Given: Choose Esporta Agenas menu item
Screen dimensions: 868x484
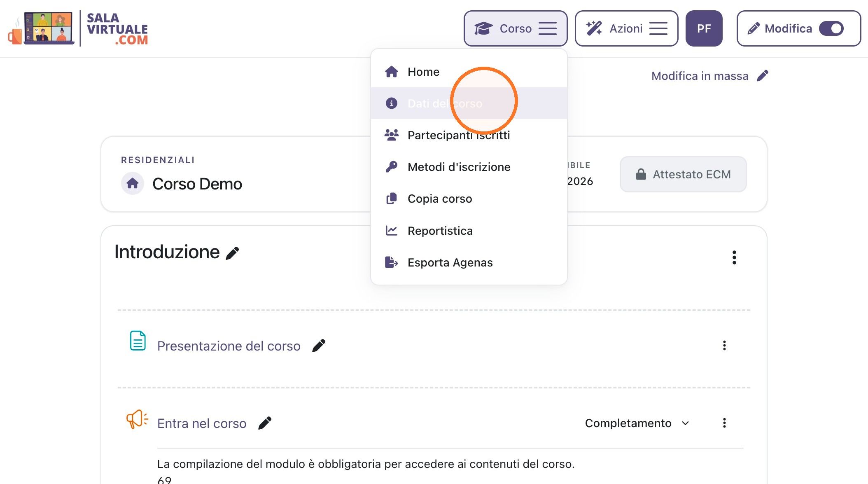Looking at the screenshot, I should [469, 262].
